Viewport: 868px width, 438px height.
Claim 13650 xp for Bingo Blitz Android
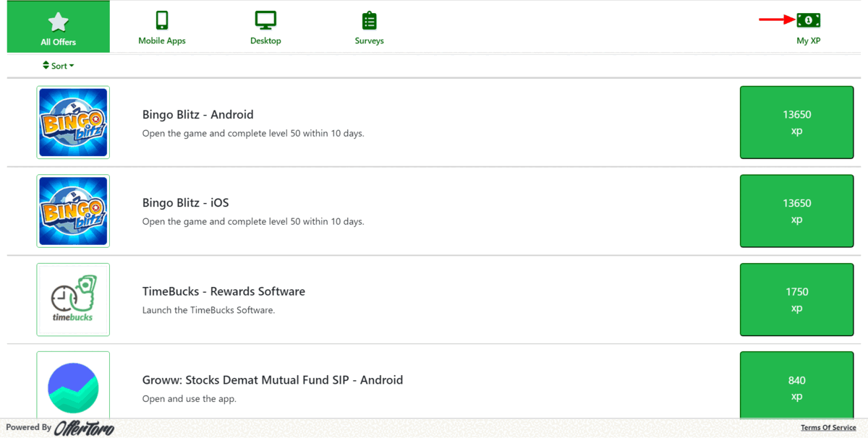click(x=796, y=122)
